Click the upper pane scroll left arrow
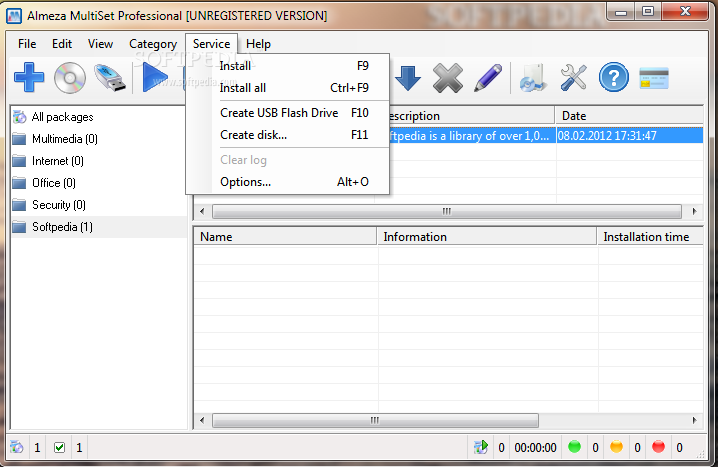 [202, 212]
